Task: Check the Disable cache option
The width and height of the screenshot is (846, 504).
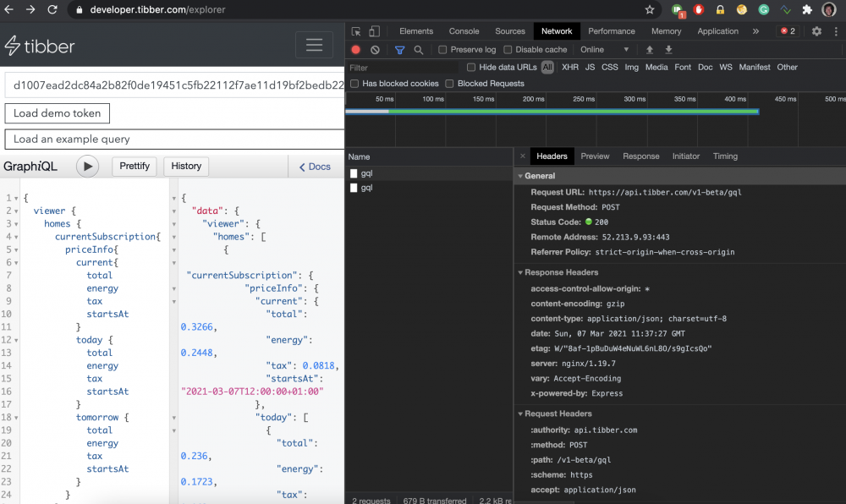Action: (x=508, y=50)
